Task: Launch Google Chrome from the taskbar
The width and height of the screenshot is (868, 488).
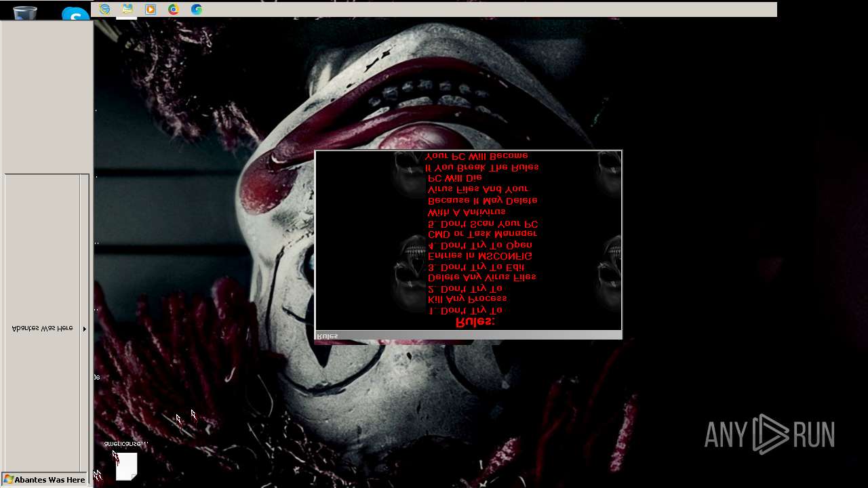Action: tap(174, 9)
